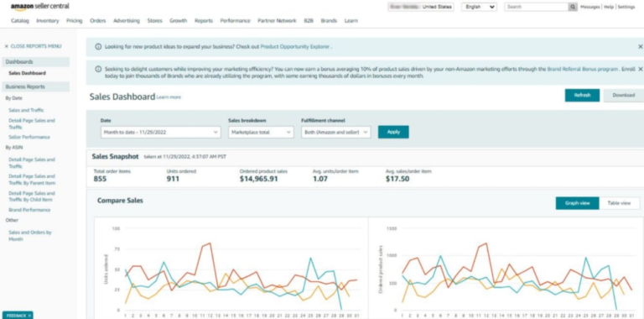The height and width of the screenshot is (319, 644).
Task: Click the Refresh button
Action: click(x=582, y=96)
